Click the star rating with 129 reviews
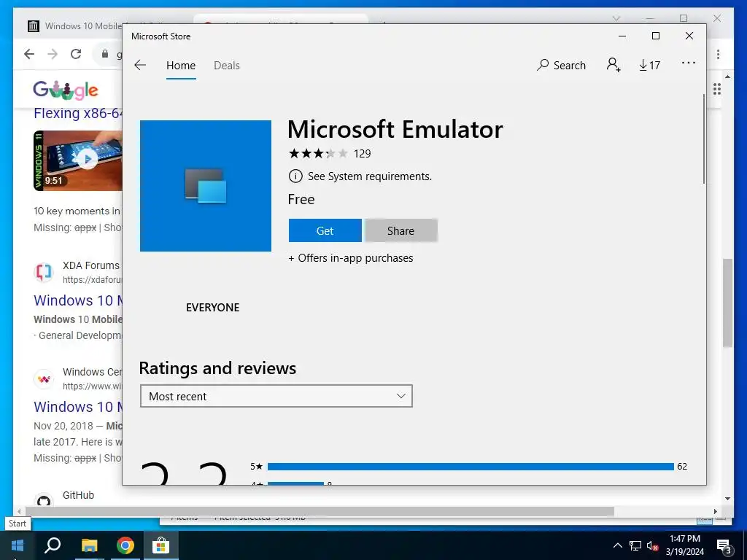Image resolution: width=747 pixels, height=560 pixels. [330, 153]
